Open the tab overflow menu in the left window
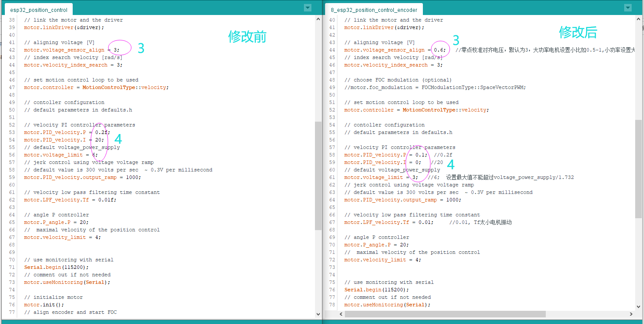644x324 pixels. tap(307, 7)
